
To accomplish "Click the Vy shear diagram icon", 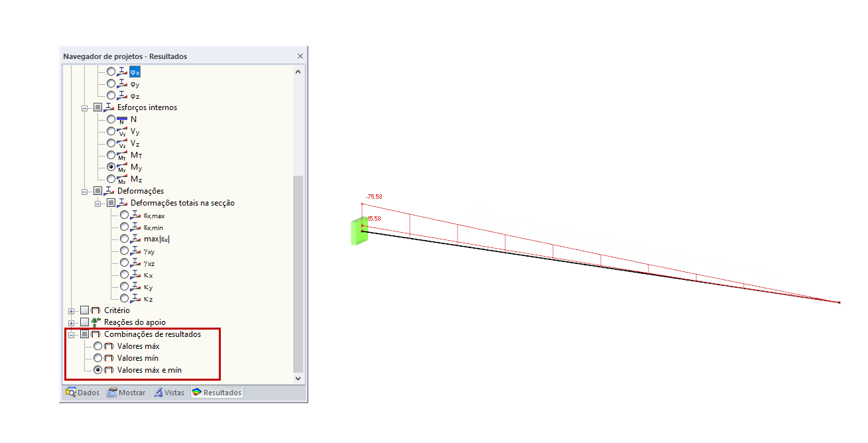I will (122, 131).
